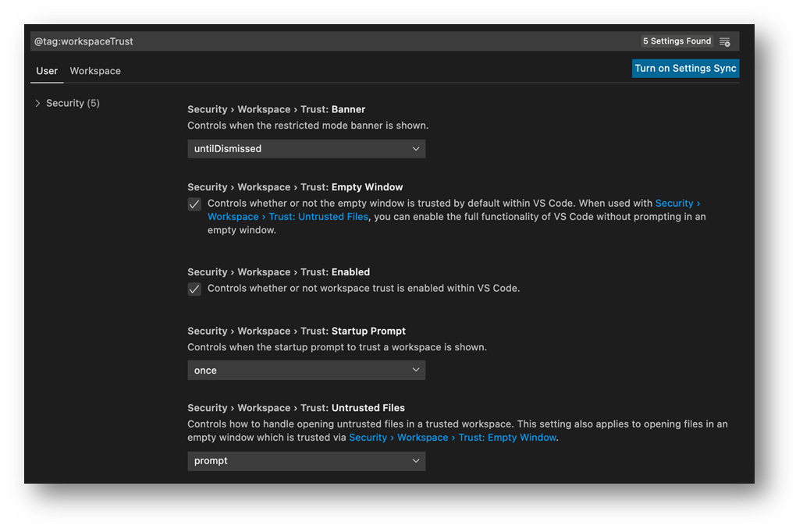Image resolution: width=803 pixels, height=532 pixels.
Task: Select the User settings tab
Action: pos(47,70)
